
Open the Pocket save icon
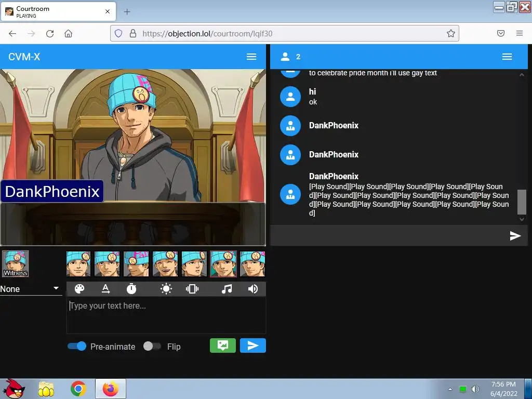pos(501,33)
